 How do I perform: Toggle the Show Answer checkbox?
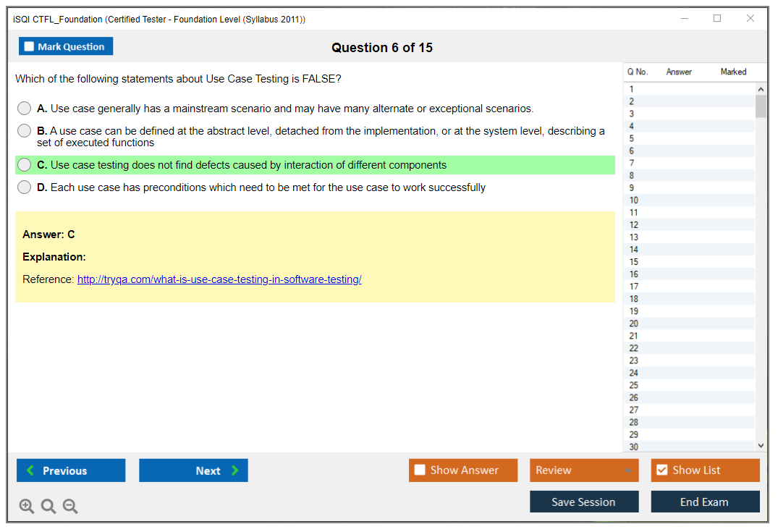point(420,470)
